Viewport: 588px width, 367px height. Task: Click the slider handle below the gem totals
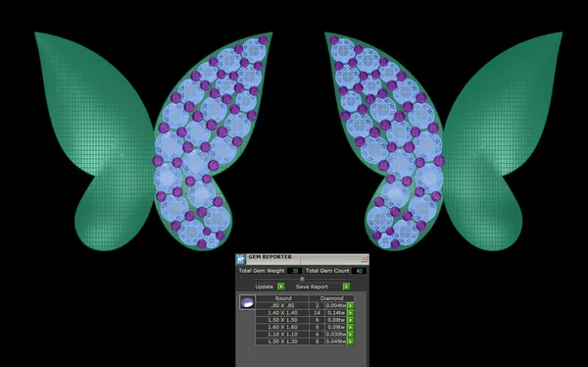pos(302,279)
